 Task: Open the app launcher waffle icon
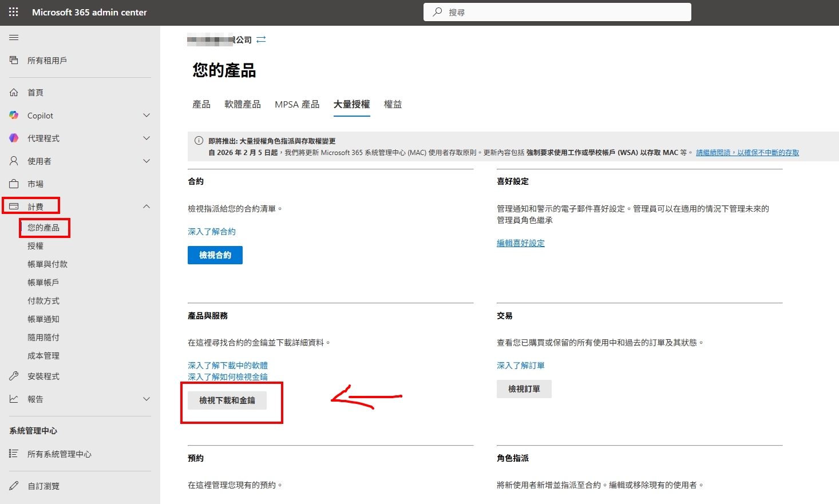coord(14,12)
